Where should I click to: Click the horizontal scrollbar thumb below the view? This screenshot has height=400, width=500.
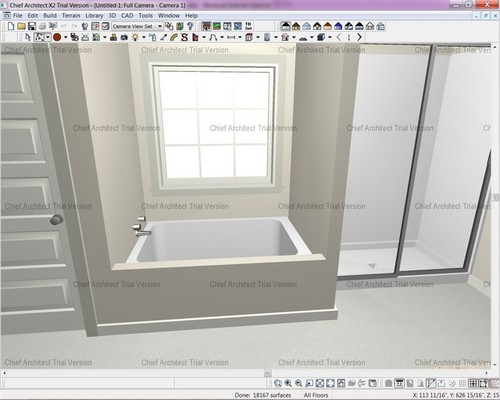point(268,373)
